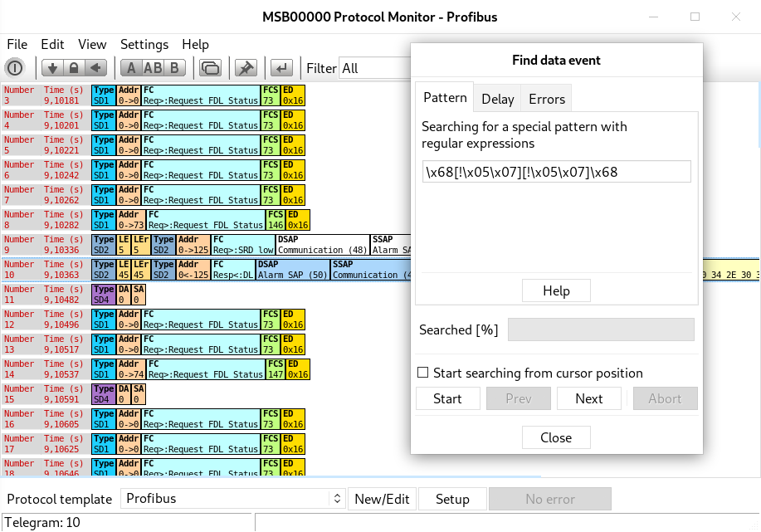Click the Abort search button

point(665,398)
